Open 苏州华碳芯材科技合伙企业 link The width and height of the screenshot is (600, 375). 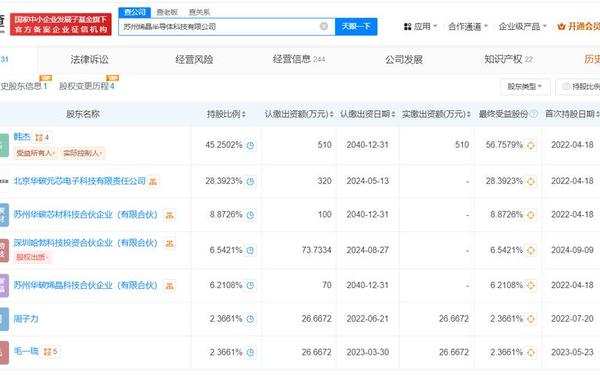86,215
